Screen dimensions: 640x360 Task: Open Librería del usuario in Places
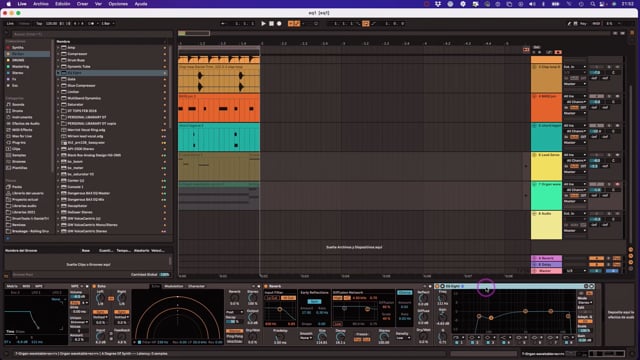27,193
